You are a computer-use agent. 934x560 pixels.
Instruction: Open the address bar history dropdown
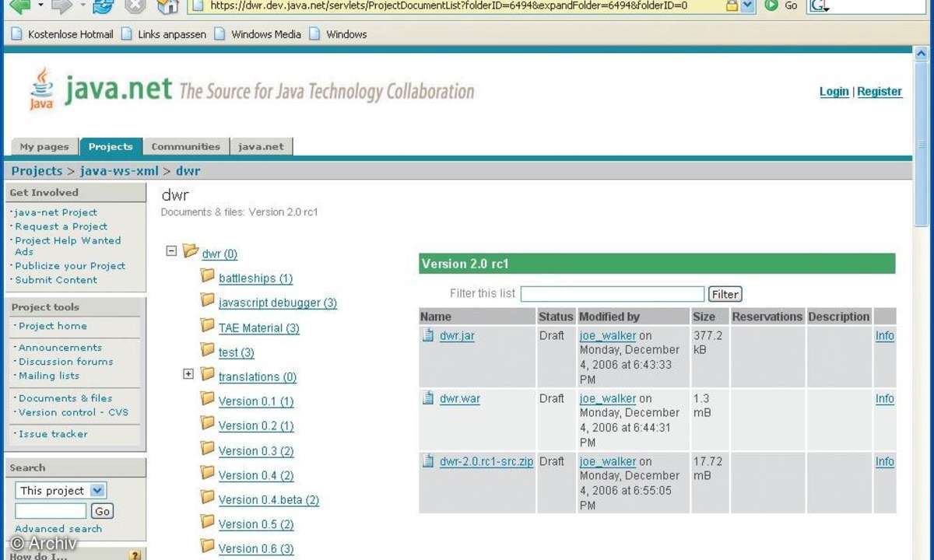click(x=748, y=5)
